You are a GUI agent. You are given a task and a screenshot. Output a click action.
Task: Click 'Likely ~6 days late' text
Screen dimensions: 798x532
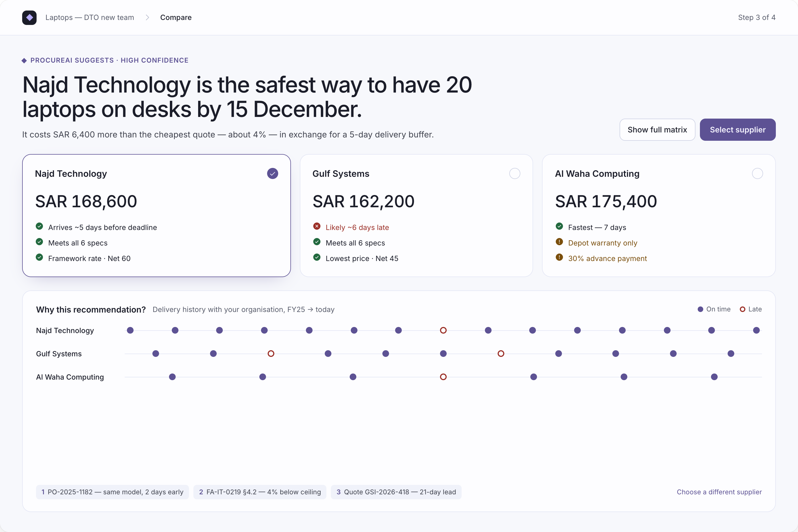coord(357,227)
